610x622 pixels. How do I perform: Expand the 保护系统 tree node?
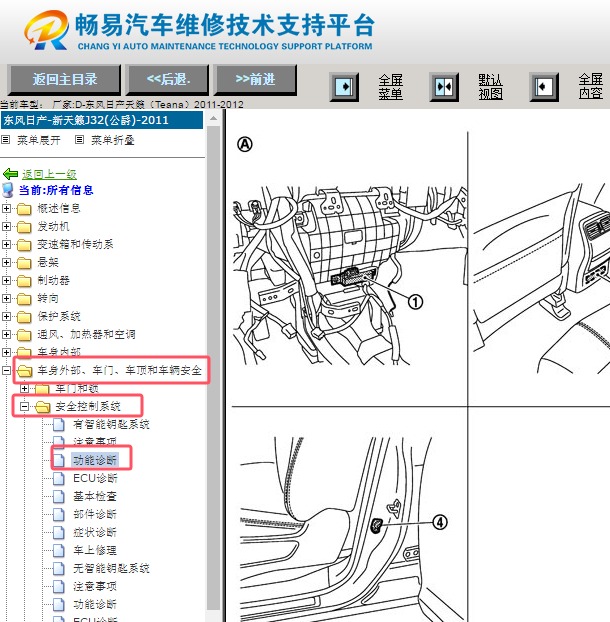click(x=6, y=316)
